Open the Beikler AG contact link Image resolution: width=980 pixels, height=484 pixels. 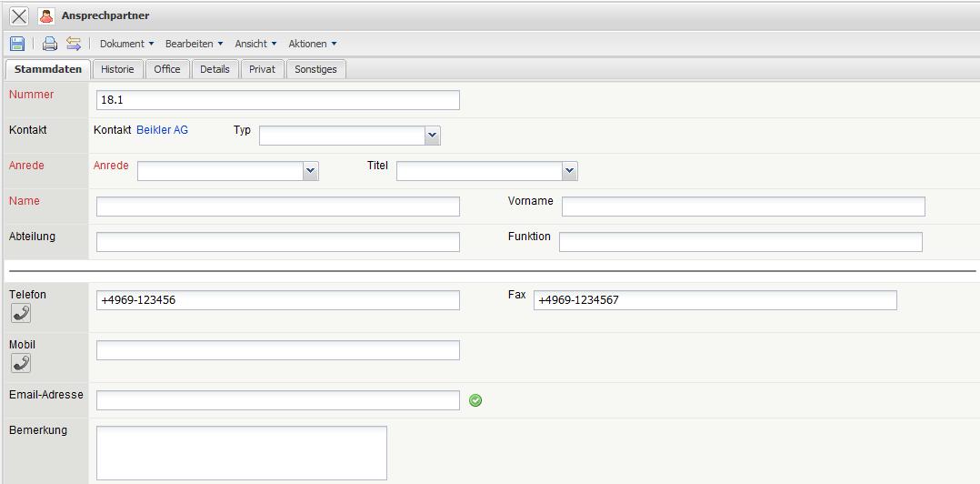[x=162, y=130]
